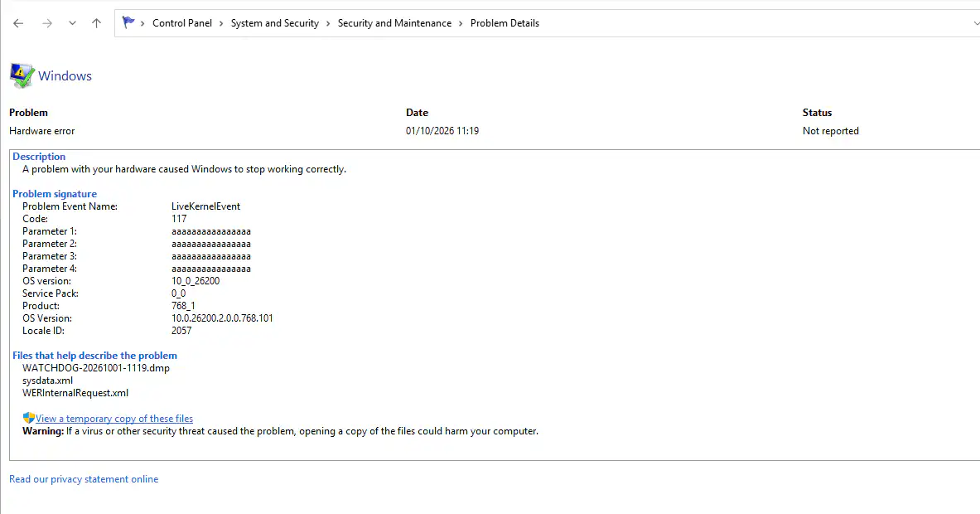Expand chevron after Control Panel breadcrumb

pyautogui.click(x=221, y=24)
